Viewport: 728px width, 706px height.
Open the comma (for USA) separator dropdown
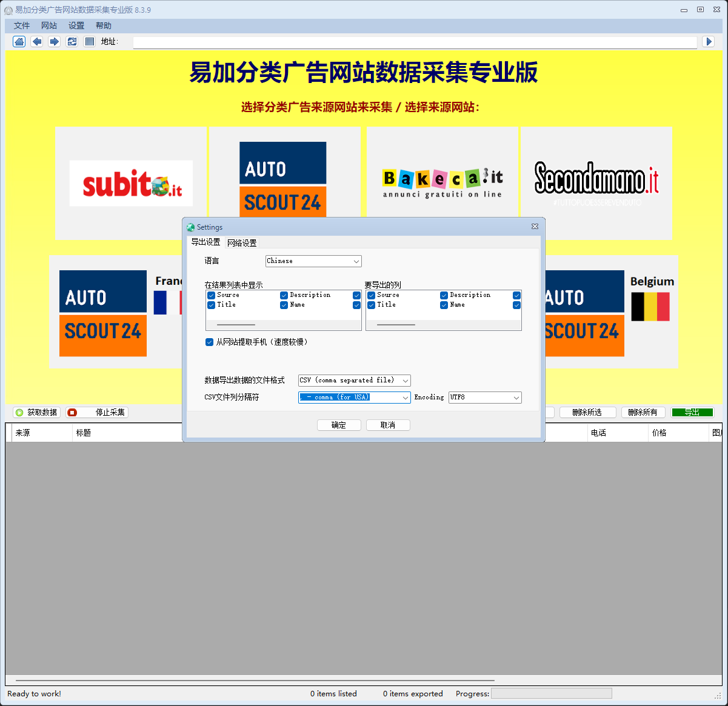[355, 398]
